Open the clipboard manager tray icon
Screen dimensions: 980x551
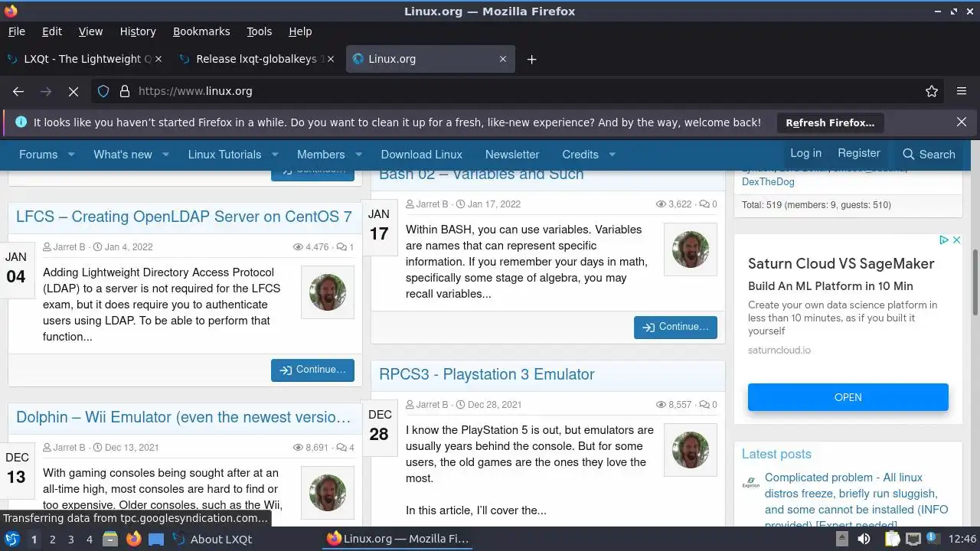892,539
